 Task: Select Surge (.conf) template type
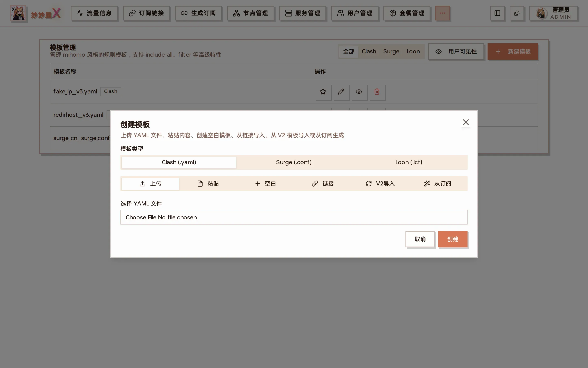click(x=294, y=162)
